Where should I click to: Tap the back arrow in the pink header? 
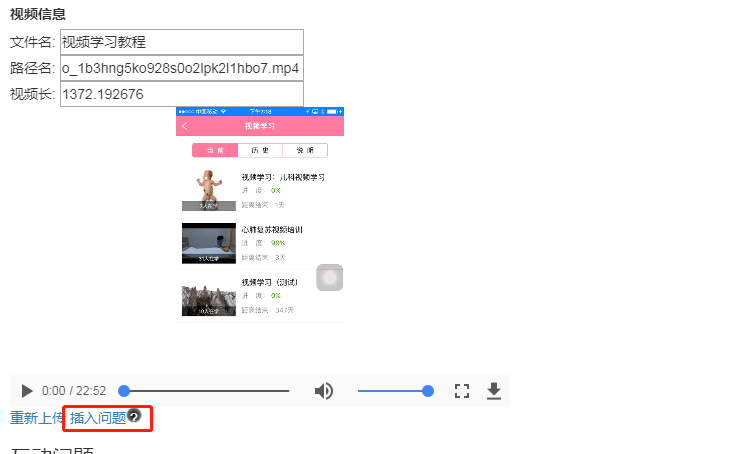pyautogui.click(x=185, y=126)
